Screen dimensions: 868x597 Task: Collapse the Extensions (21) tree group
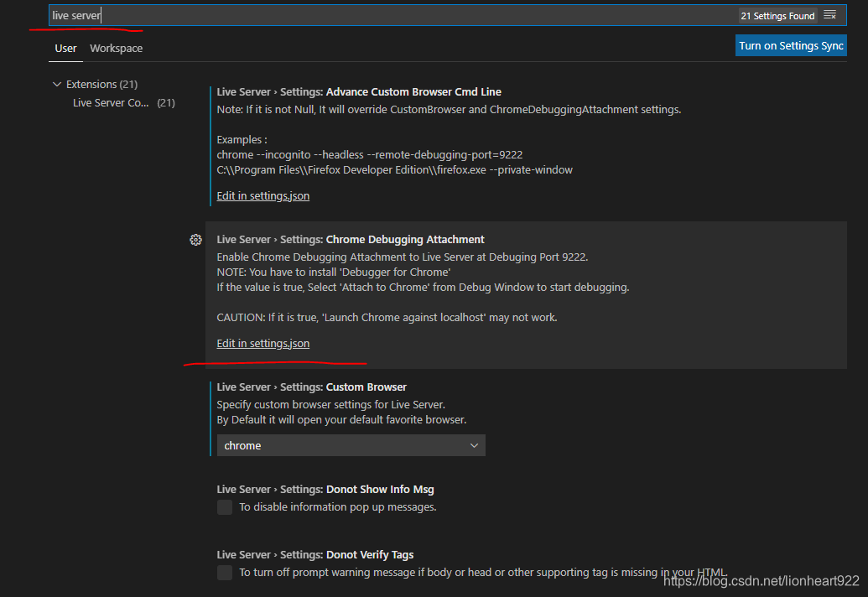pos(96,84)
